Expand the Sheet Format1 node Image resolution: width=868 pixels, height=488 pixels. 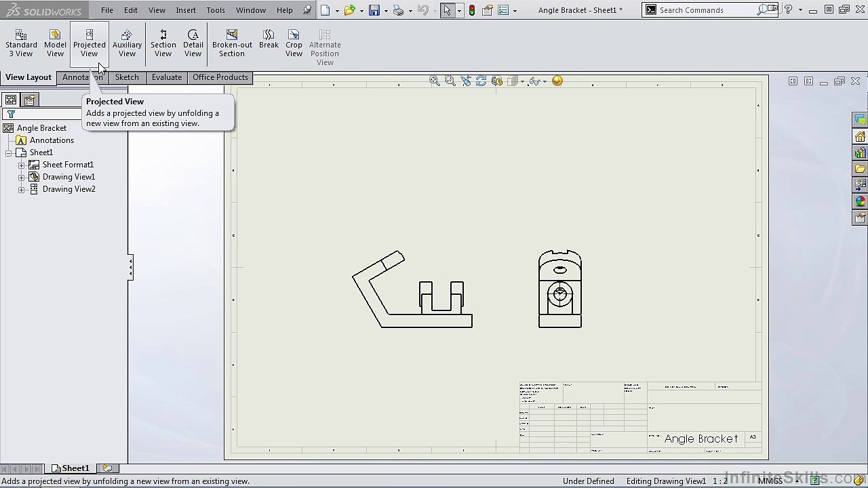[x=21, y=165]
